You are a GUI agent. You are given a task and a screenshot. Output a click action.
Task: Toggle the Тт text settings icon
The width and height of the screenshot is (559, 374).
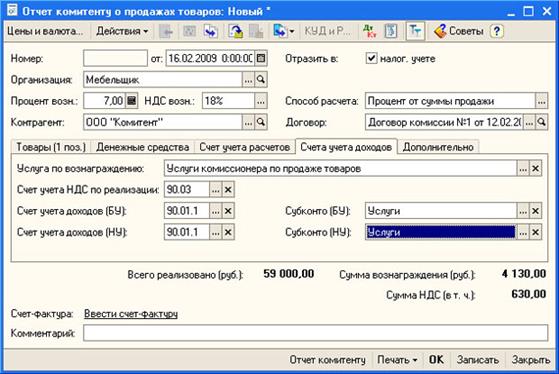(x=415, y=31)
